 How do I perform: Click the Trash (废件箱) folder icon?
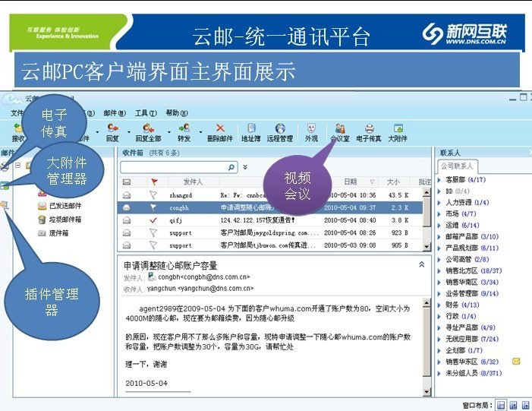(42, 233)
